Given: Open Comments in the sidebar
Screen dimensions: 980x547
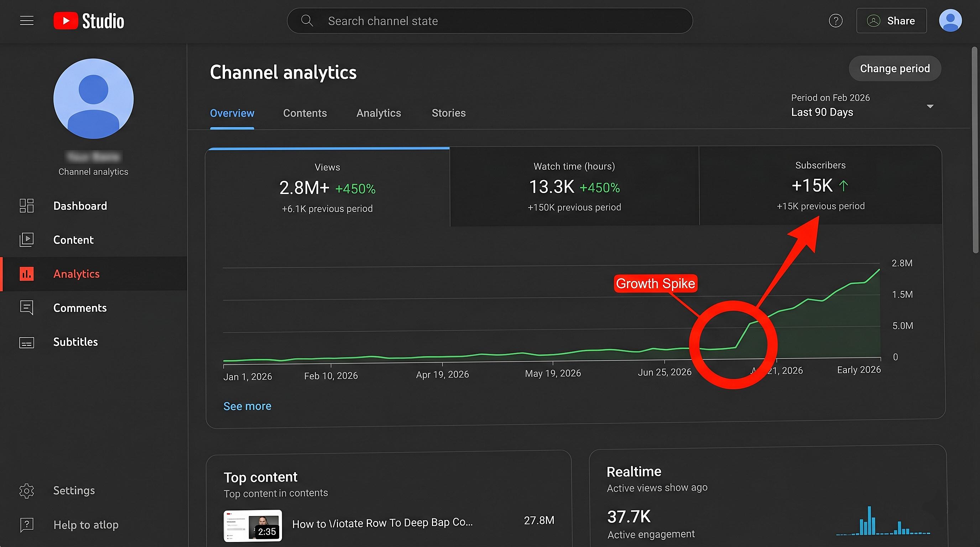Looking at the screenshot, I should 93,308.
